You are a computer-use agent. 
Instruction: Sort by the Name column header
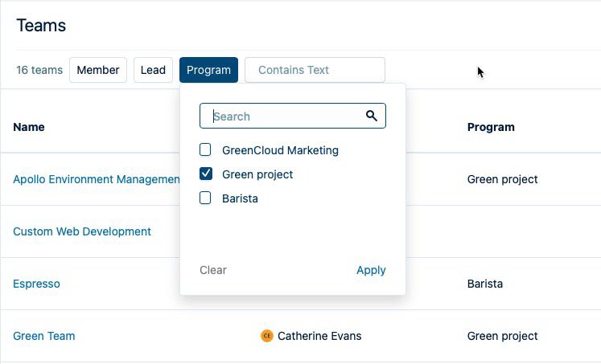(x=29, y=127)
